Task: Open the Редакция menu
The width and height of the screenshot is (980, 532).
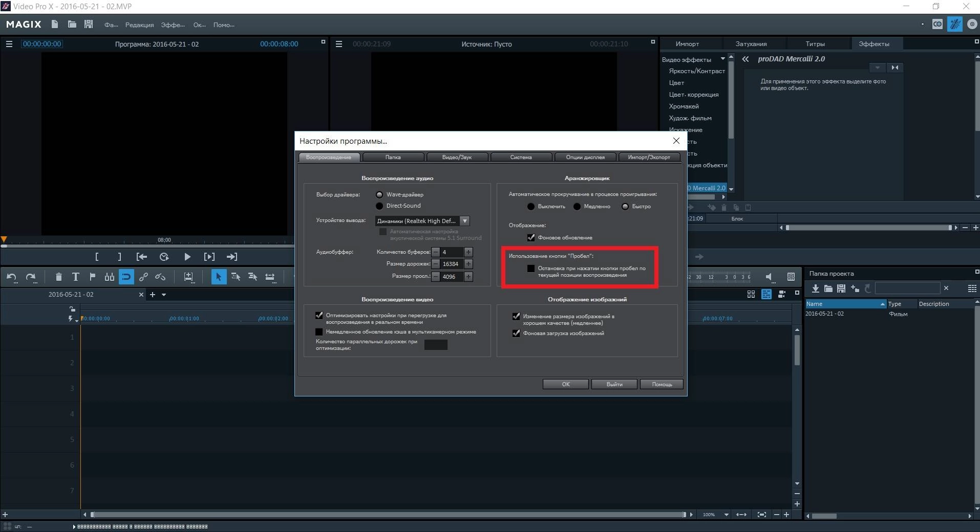Action: 139,25
